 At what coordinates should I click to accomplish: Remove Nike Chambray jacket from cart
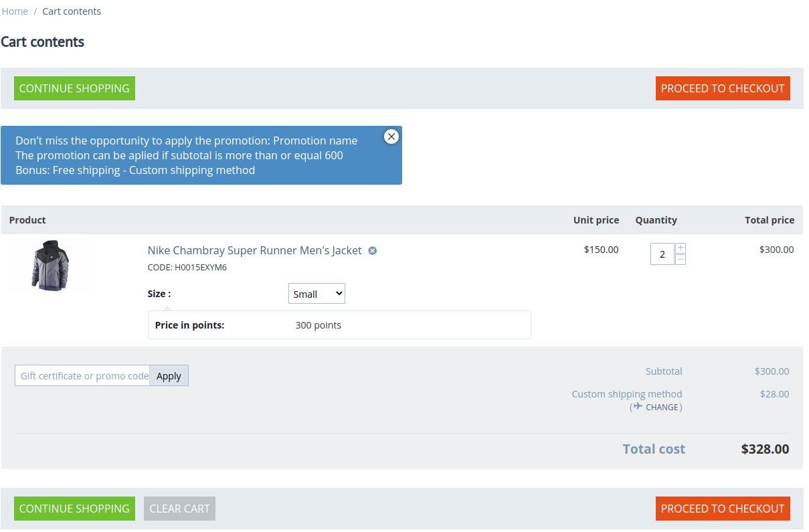pos(373,251)
